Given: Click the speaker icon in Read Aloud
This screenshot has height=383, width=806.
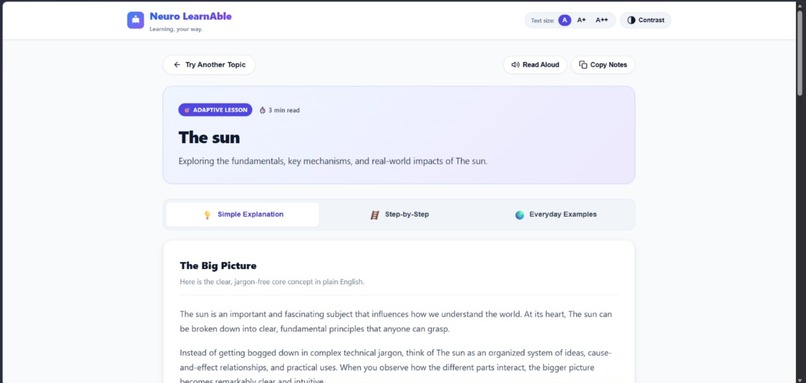Looking at the screenshot, I should (515, 65).
